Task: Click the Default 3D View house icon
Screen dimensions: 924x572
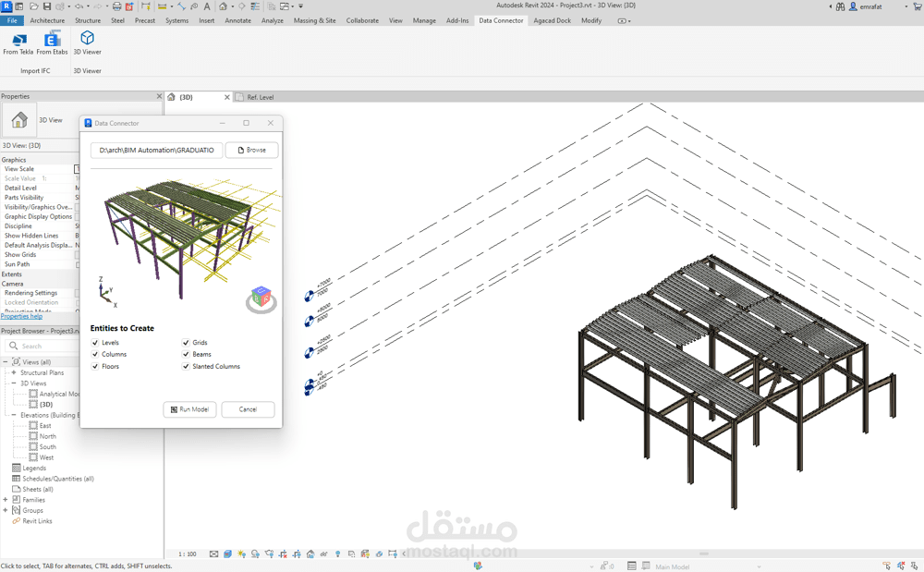Action: [x=223, y=6]
